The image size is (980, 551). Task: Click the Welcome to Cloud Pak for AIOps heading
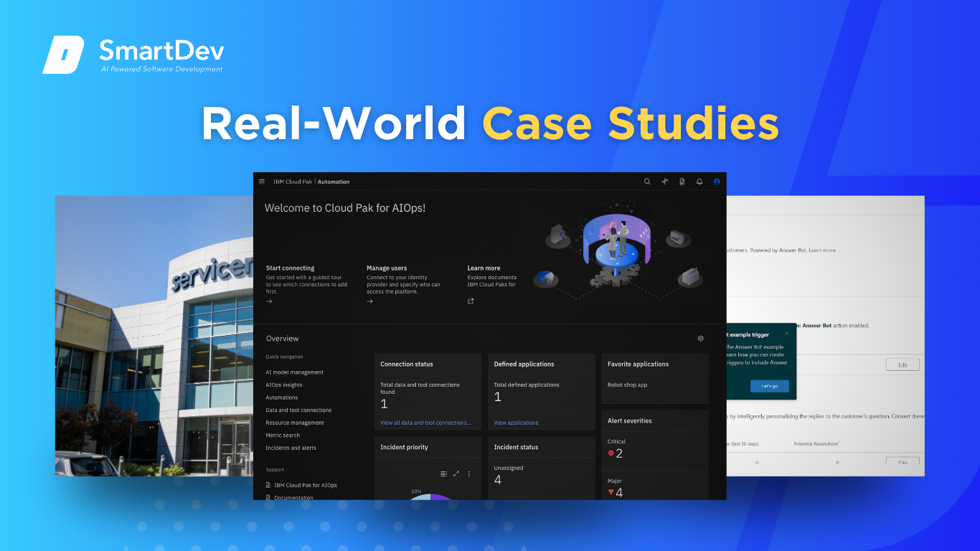345,208
